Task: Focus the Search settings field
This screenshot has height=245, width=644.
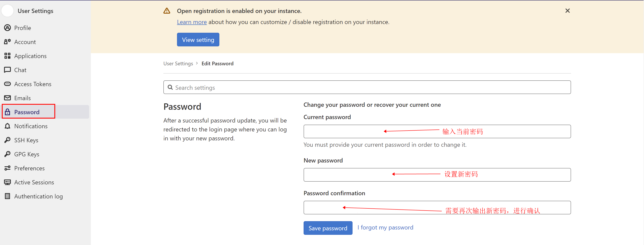Action: point(367,87)
